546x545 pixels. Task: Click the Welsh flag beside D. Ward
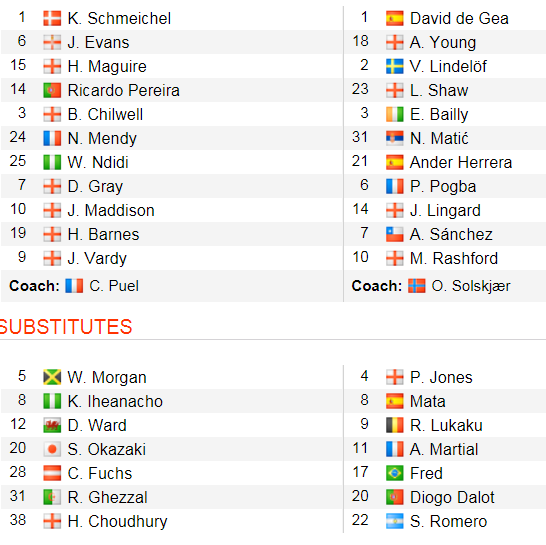tap(52, 425)
